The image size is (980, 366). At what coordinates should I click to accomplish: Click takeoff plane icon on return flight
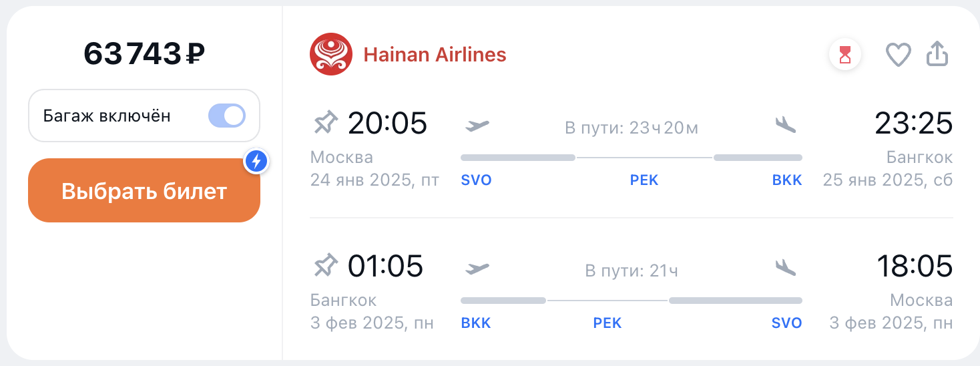(477, 268)
